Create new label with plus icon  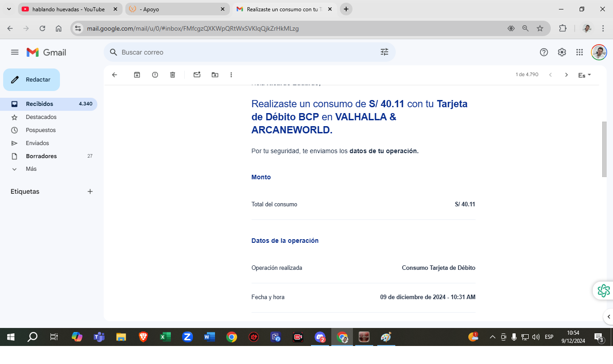point(90,191)
